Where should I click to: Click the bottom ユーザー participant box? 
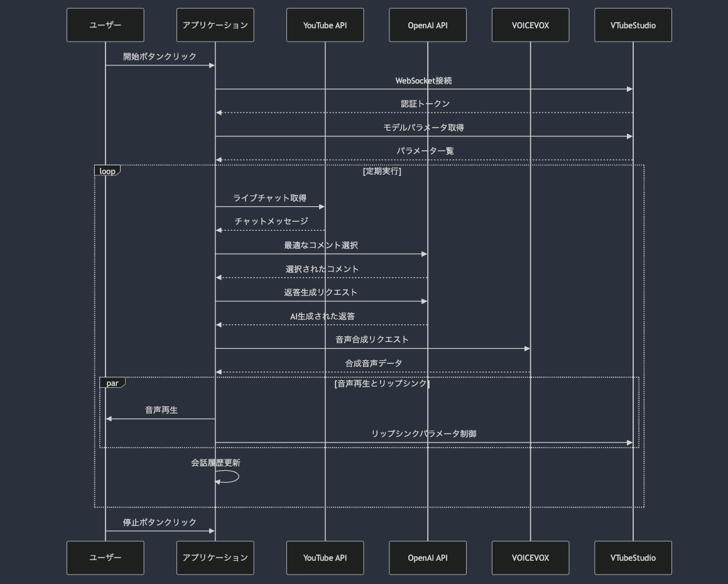pos(105,558)
